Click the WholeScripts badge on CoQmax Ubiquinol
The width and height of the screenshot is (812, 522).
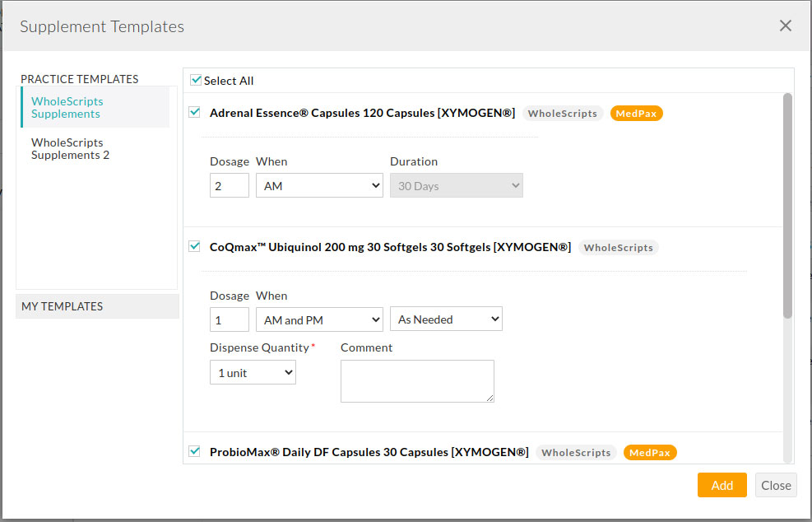pyautogui.click(x=618, y=247)
